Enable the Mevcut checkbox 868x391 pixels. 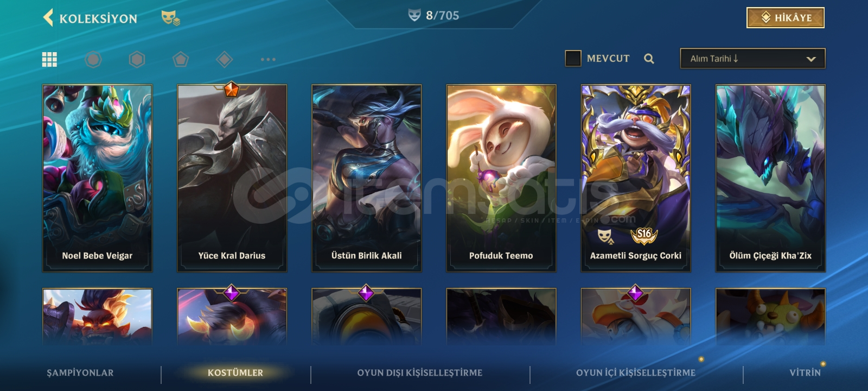coord(573,58)
